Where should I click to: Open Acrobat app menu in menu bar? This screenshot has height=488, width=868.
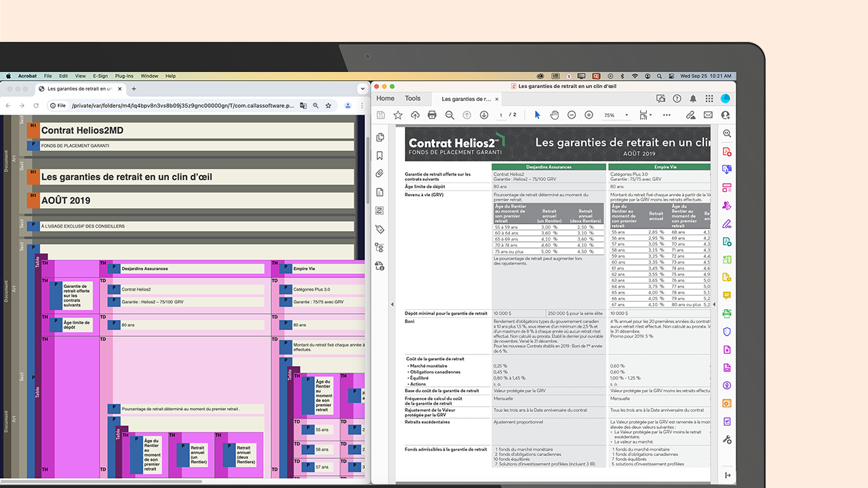(28, 76)
